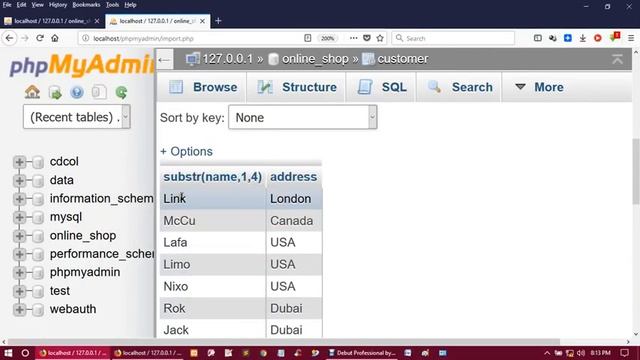Select the London address cell

[x=294, y=199]
